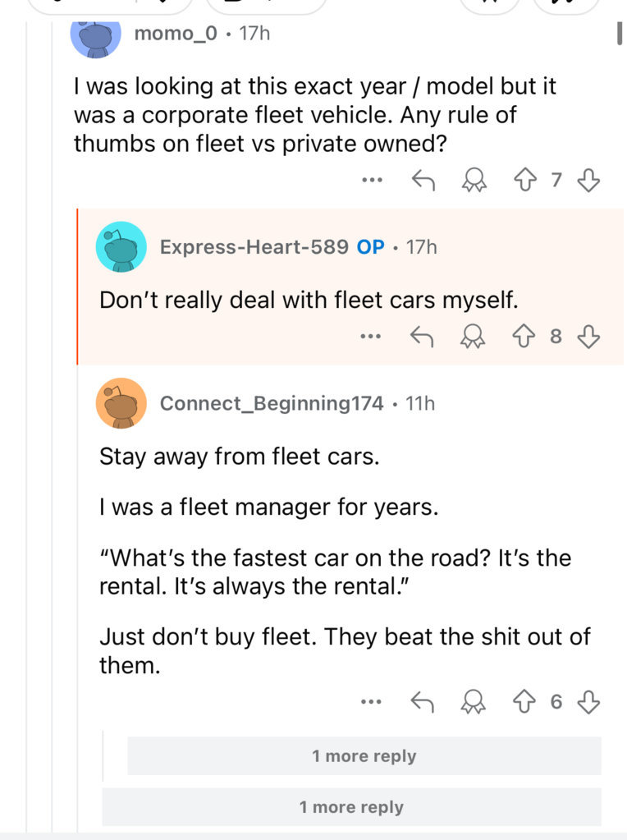Downvote Express-Heart-589's reply
The width and height of the screenshot is (627, 840).
(588, 337)
